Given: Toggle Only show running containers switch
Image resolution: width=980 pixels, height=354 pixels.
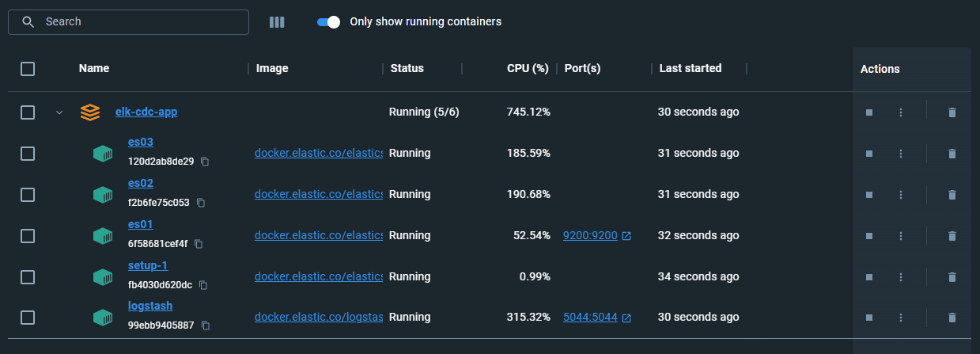Looking at the screenshot, I should click(328, 22).
